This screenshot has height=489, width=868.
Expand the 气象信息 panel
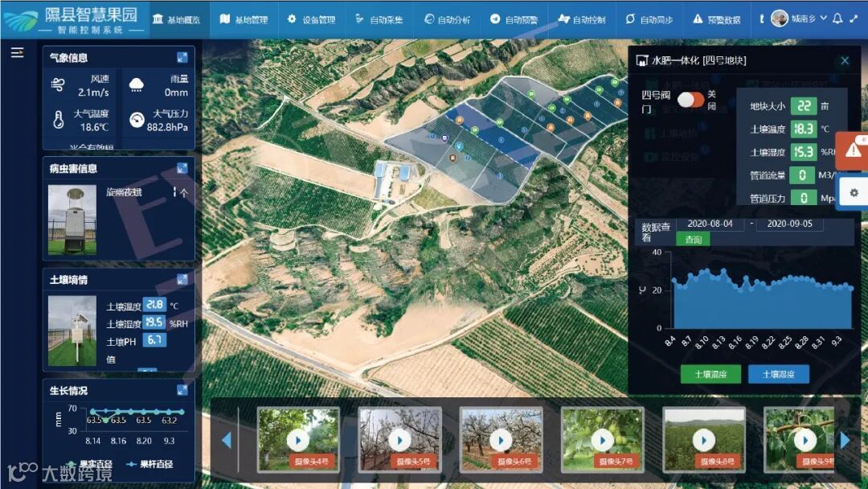(182, 57)
